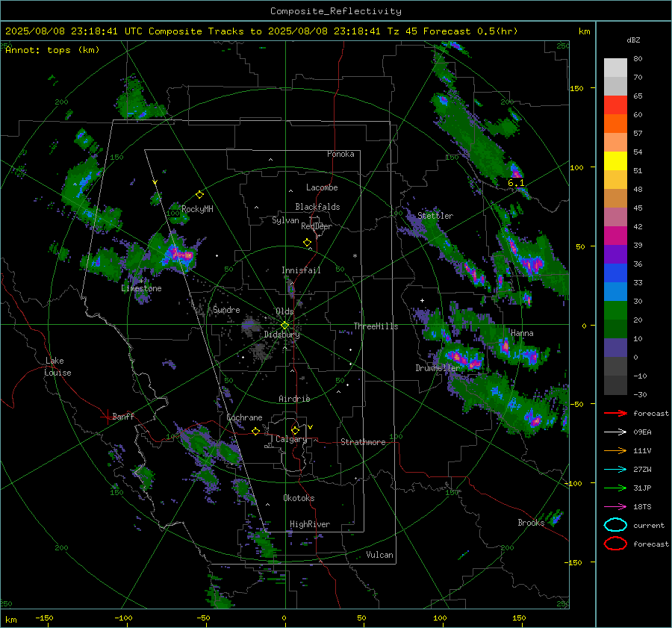The height and width of the screenshot is (628, 672).
Task: Click the Calgary city label
Action: pyautogui.click(x=291, y=439)
